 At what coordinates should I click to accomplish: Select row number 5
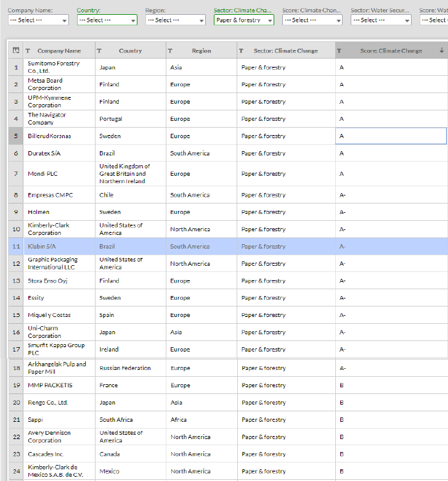tap(16, 136)
